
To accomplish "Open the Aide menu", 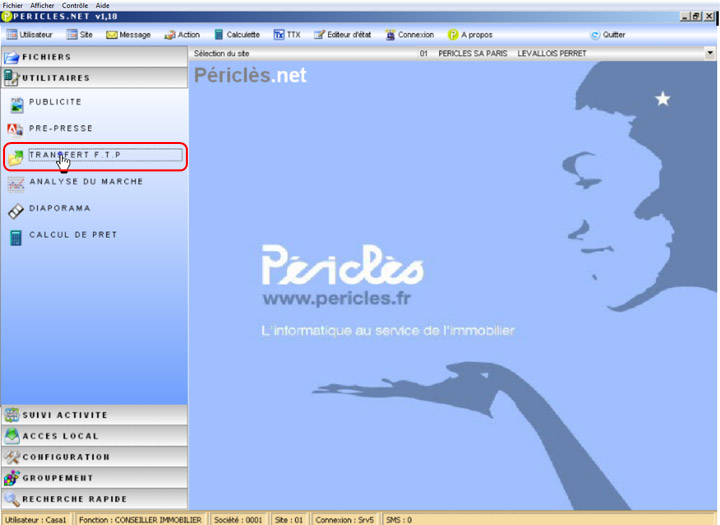I will 102,5.
